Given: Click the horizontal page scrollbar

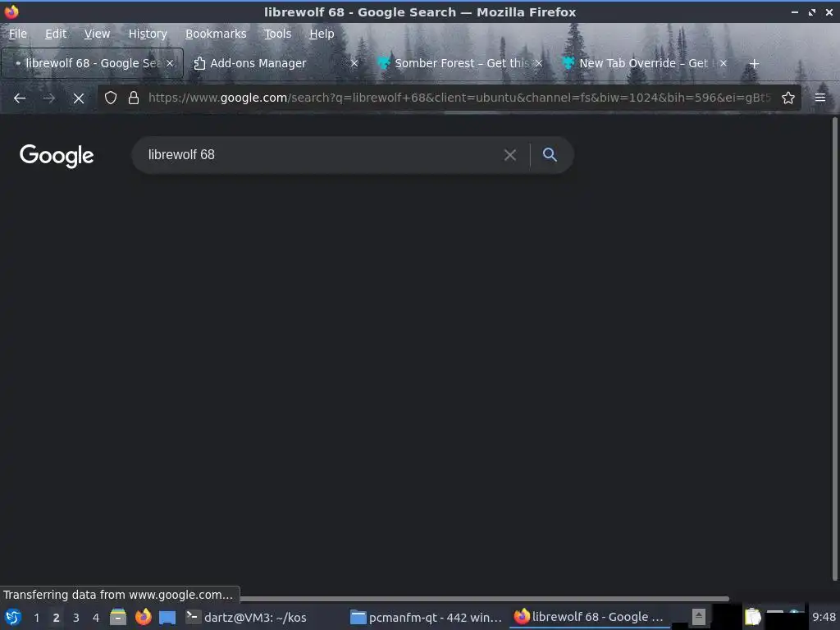Looking at the screenshot, I should click(x=482, y=598).
